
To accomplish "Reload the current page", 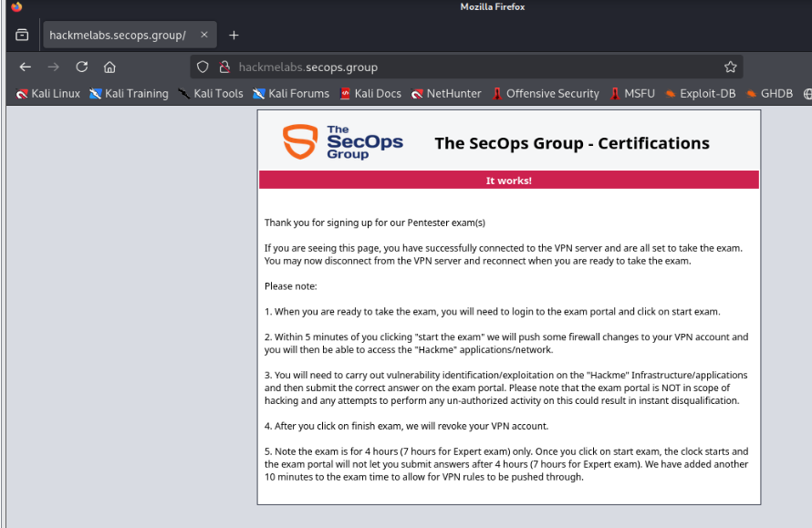I will click(82, 67).
